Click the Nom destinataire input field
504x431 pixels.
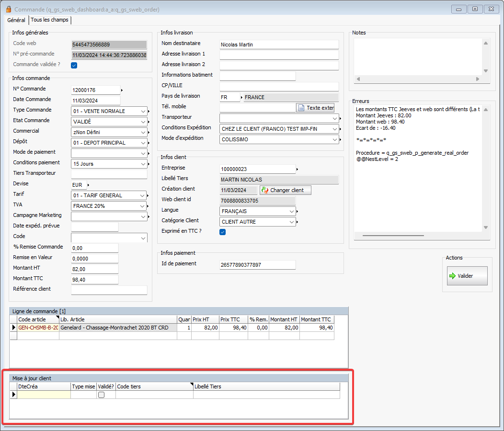pyautogui.click(x=279, y=45)
